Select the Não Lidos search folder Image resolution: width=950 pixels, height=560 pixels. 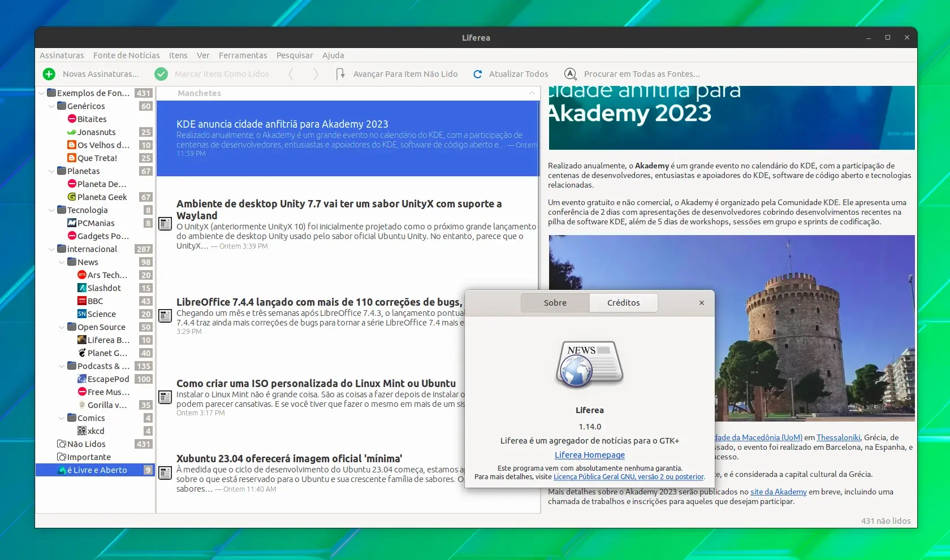(x=86, y=444)
